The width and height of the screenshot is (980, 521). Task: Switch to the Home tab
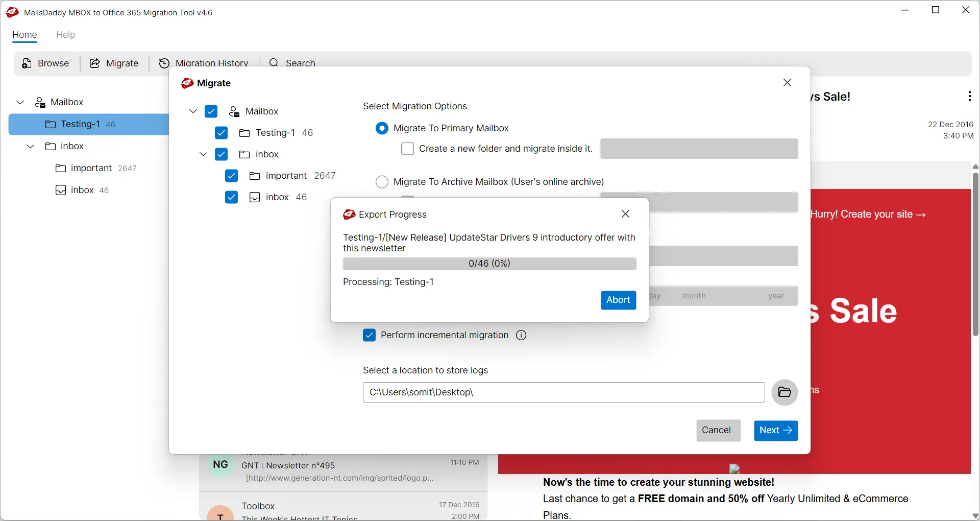click(24, 35)
